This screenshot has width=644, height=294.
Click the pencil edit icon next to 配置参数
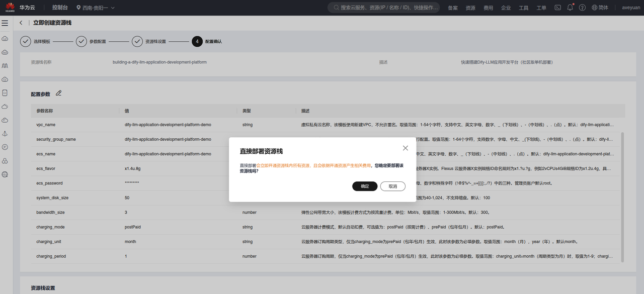(x=59, y=93)
